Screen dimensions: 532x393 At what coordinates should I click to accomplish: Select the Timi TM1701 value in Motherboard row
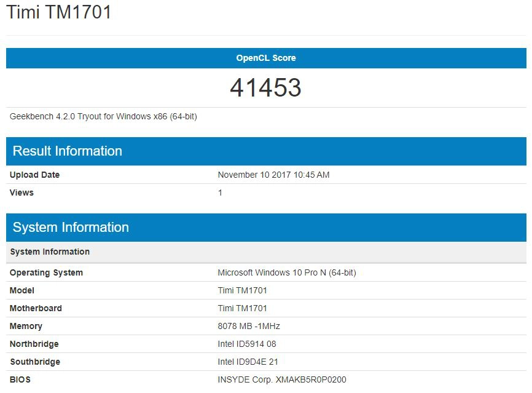pyautogui.click(x=242, y=308)
